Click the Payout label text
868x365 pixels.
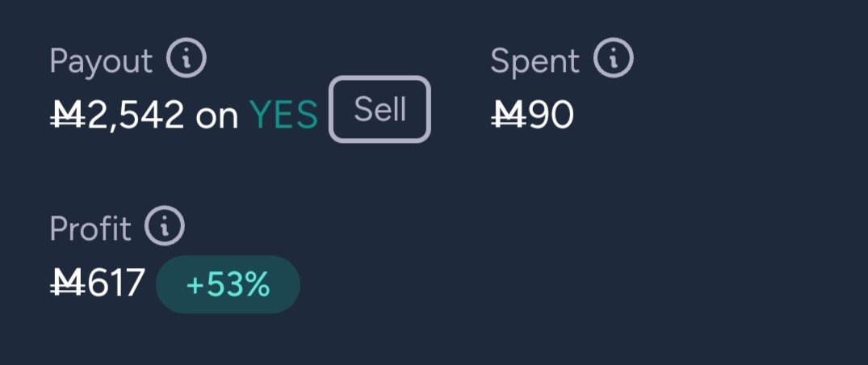tap(101, 61)
